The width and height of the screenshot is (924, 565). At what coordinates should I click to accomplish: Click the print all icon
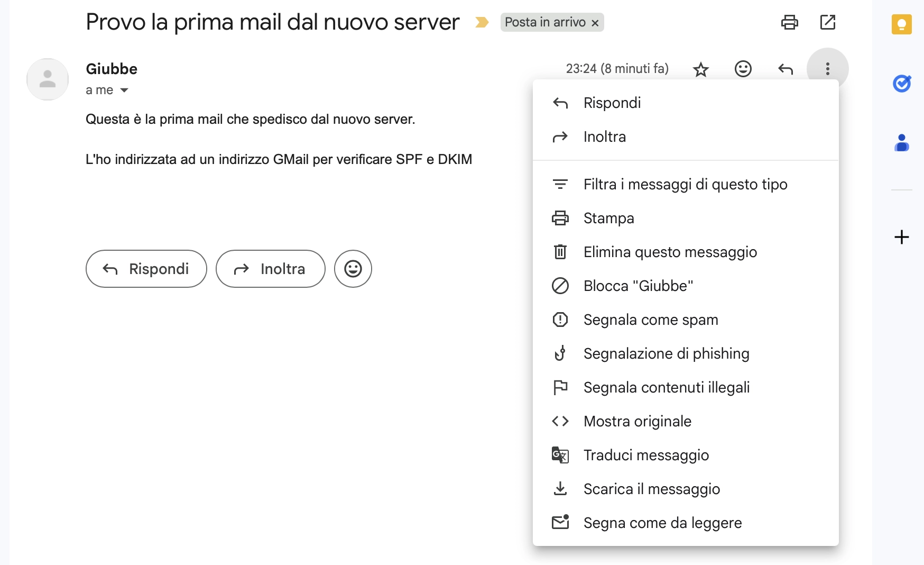789,22
